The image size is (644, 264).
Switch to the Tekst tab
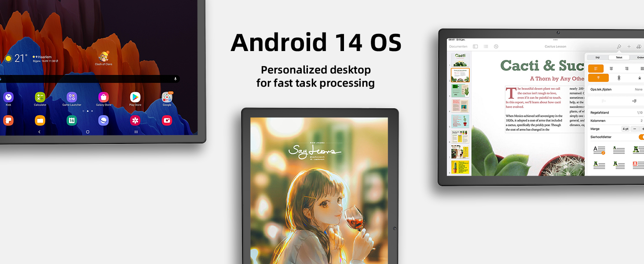coord(619,58)
